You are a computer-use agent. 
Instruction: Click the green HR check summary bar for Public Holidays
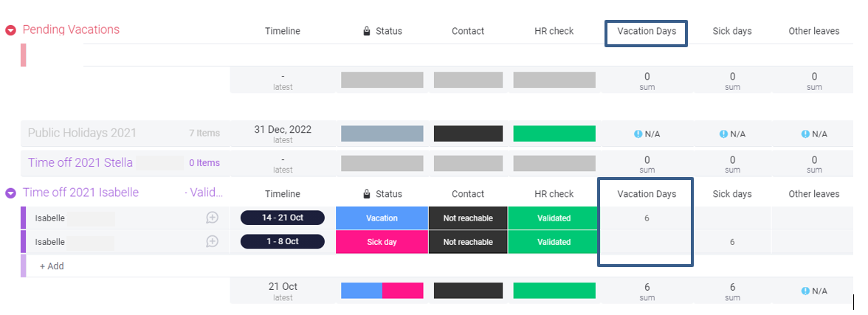[x=554, y=134]
